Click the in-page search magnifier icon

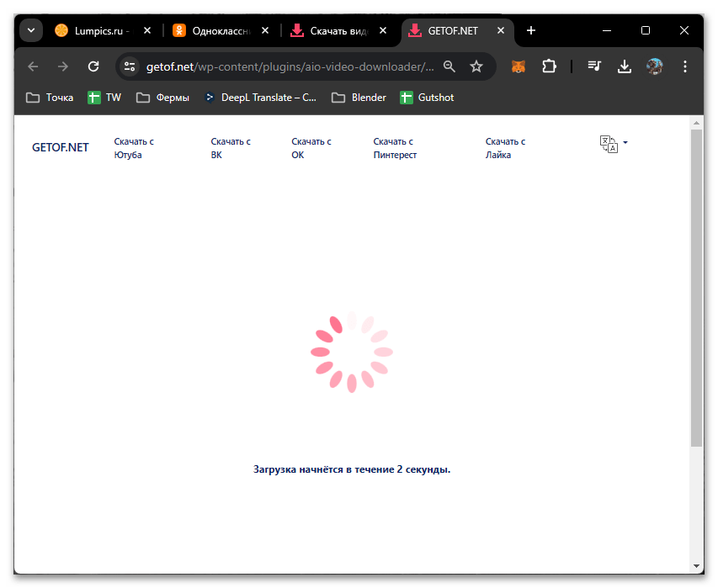449,66
